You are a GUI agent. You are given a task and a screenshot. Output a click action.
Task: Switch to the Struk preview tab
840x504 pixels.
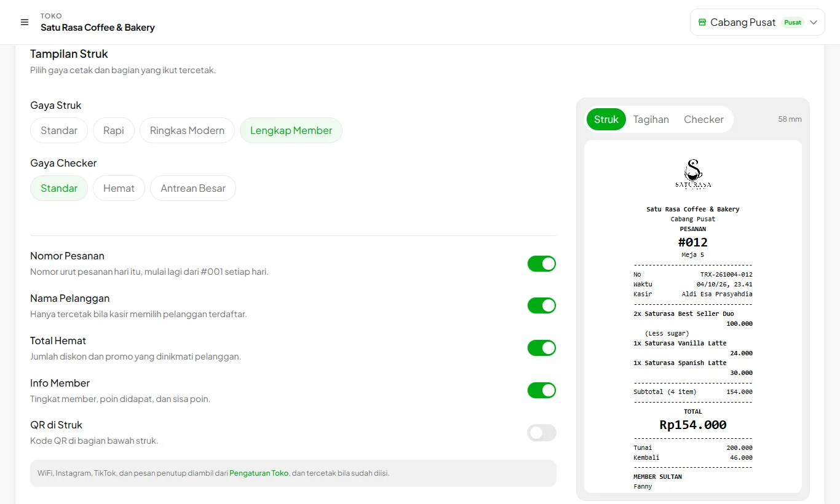tap(606, 119)
